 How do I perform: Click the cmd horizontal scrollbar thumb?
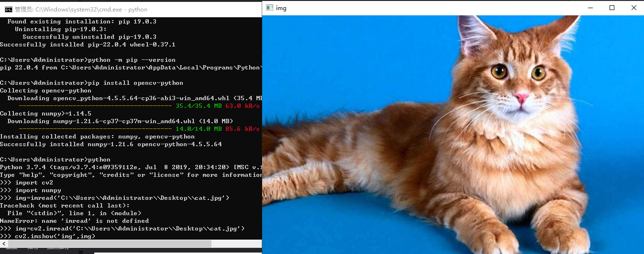coord(110,244)
